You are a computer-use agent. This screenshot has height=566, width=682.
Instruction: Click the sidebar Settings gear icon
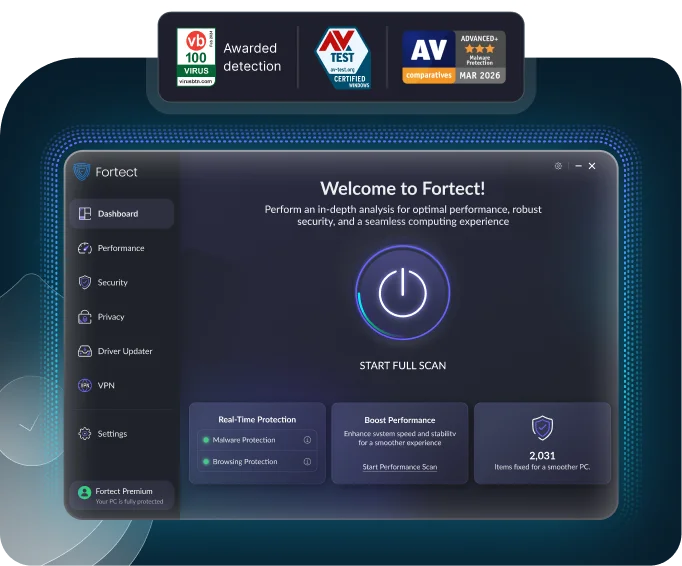pyautogui.click(x=85, y=434)
